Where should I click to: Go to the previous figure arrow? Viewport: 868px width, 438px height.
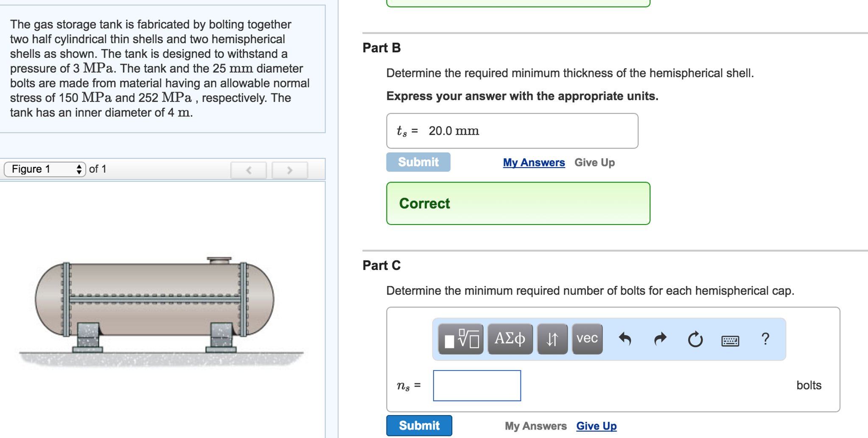coord(249,170)
